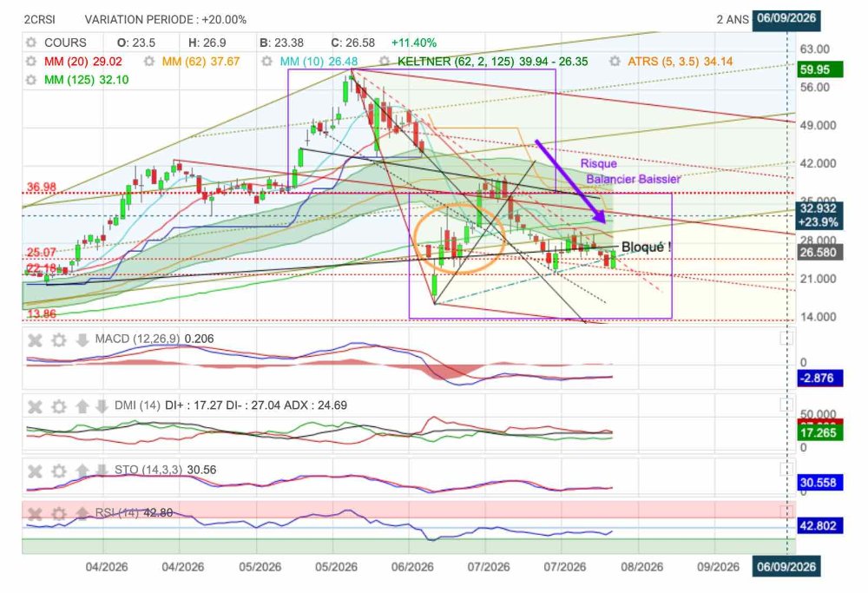Click the DMI (14) label
This screenshot has width=868, height=593.
tap(137, 405)
